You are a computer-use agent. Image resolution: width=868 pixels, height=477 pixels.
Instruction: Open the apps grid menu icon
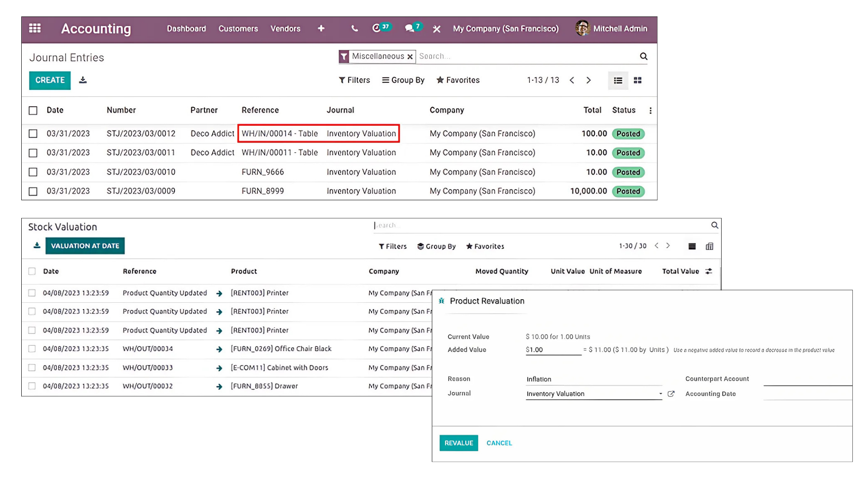(x=35, y=29)
